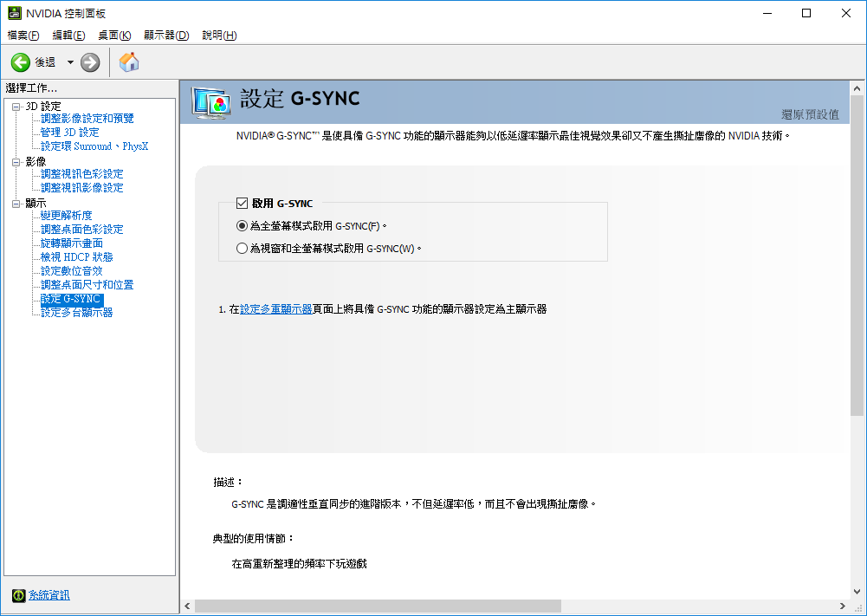This screenshot has height=616, width=867.
Task: Open 調整視訊影像設定 in the tree
Action: [x=81, y=187]
